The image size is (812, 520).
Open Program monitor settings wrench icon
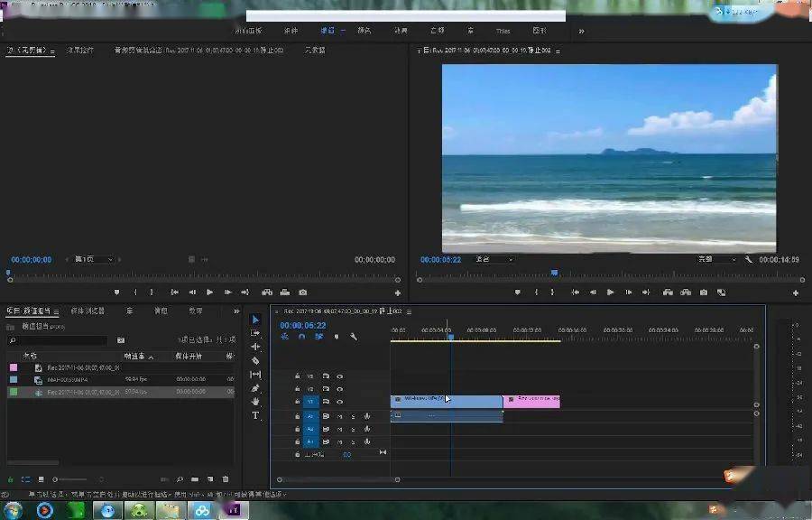coord(748,259)
